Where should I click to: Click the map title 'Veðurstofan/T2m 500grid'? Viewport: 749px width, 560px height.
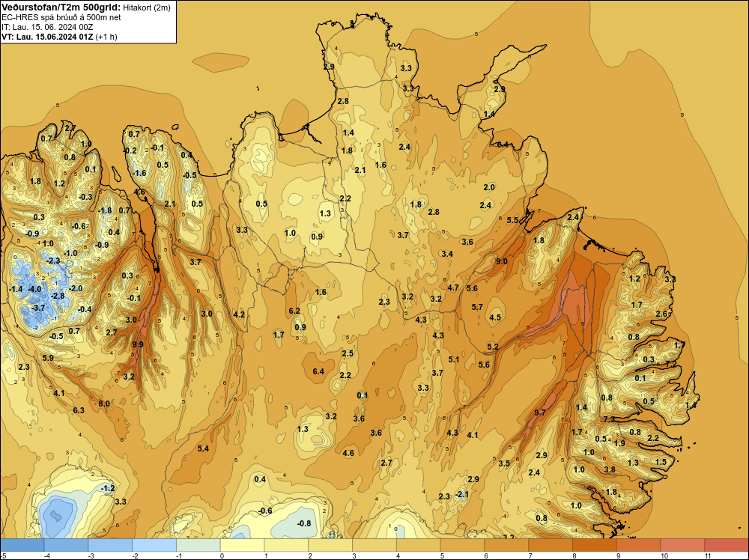point(60,7)
